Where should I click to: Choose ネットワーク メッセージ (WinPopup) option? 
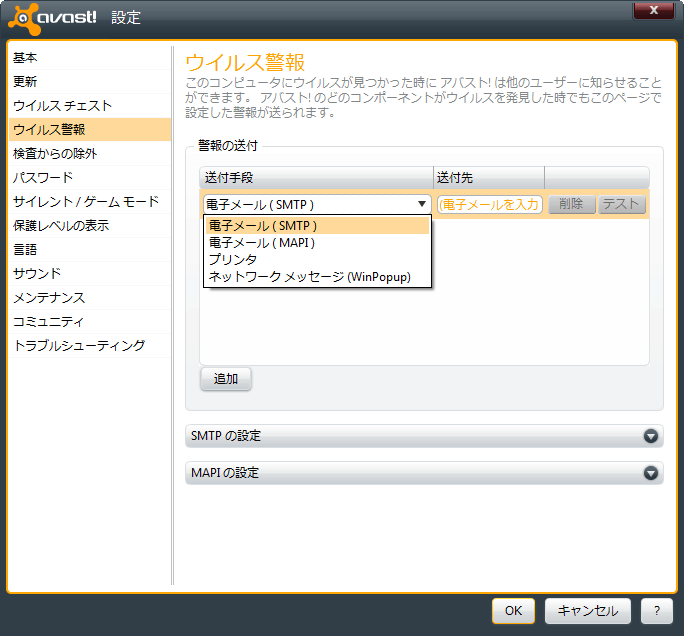click(317, 277)
